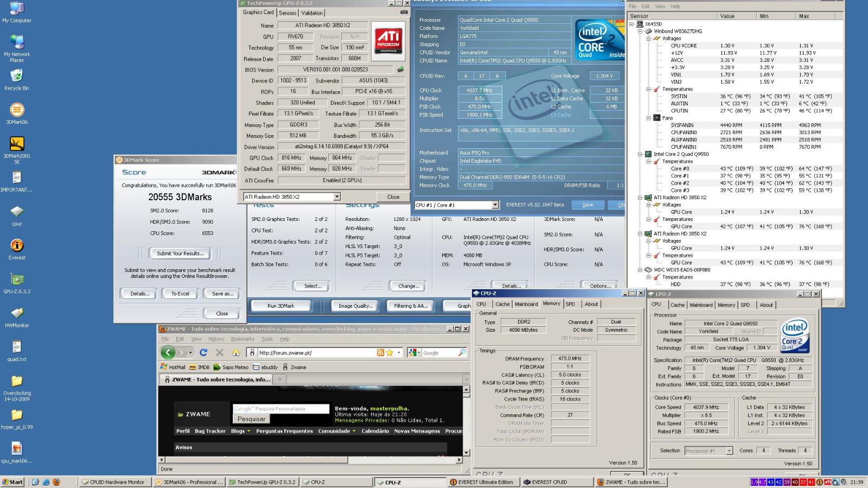Open My Computer desktop icon
This screenshot has width=868, height=488.
tap(17, 12)
